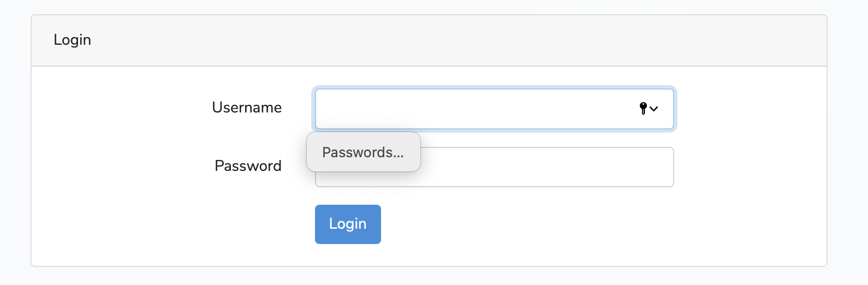Click the Passwords... autofill suggestion bubble
Viewport: 868px width, 285px height.
[x=363, y=152]
